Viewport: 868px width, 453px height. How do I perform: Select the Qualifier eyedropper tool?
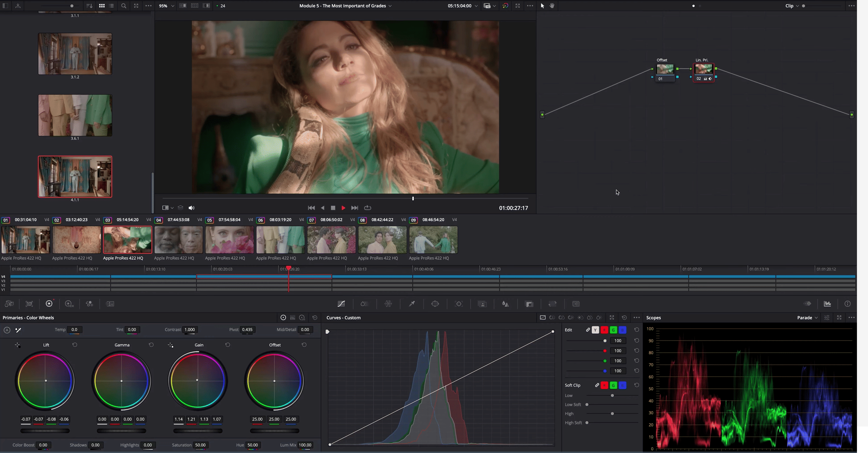click(x=412, y=304)
